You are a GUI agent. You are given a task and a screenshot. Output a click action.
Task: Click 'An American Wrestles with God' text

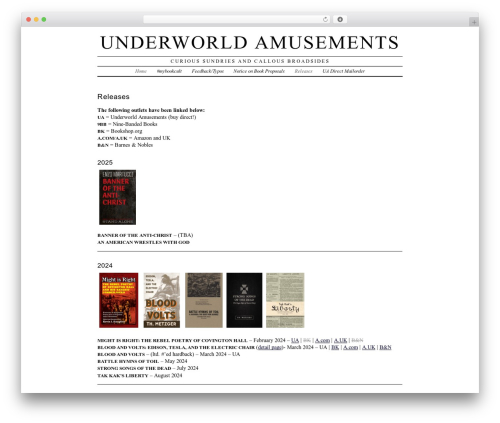pos(144,242)
